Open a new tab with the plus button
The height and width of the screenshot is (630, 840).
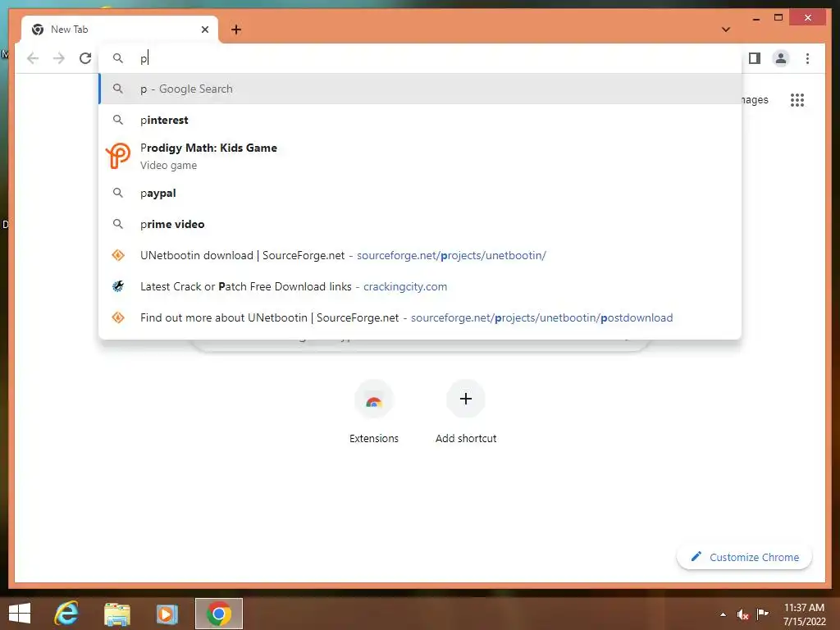coord(236,30)
